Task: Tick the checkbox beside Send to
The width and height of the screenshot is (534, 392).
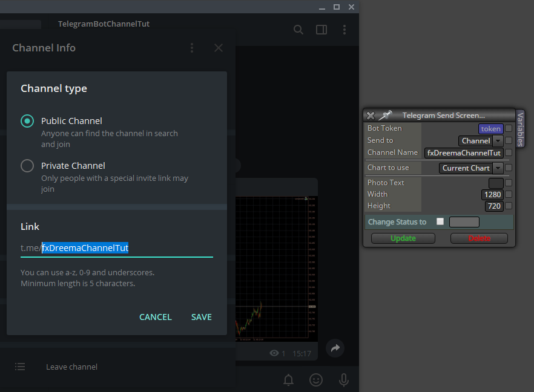Action: [x=509, y=140]
